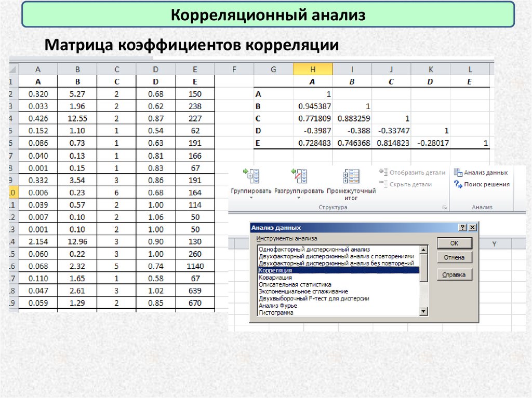The width and height of the screenshot is (532, 398).
Task: Select column header C
Action: coord(117,70)
